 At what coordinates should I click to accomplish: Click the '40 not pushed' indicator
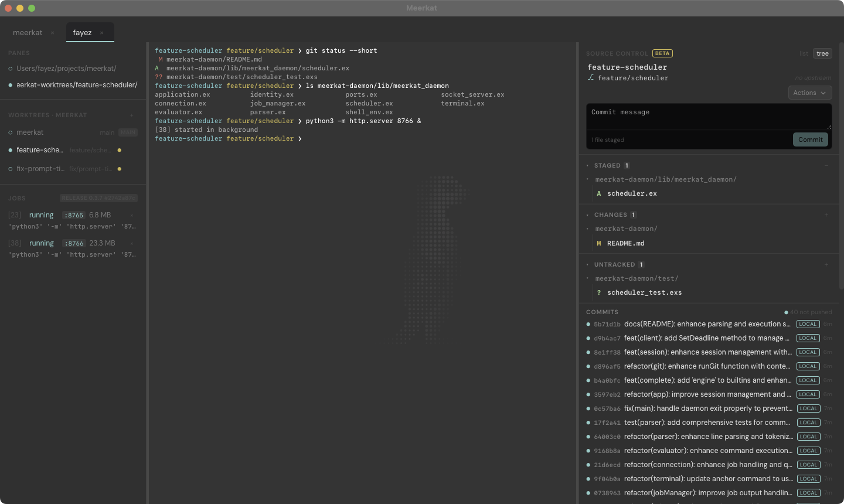point(808,312)
